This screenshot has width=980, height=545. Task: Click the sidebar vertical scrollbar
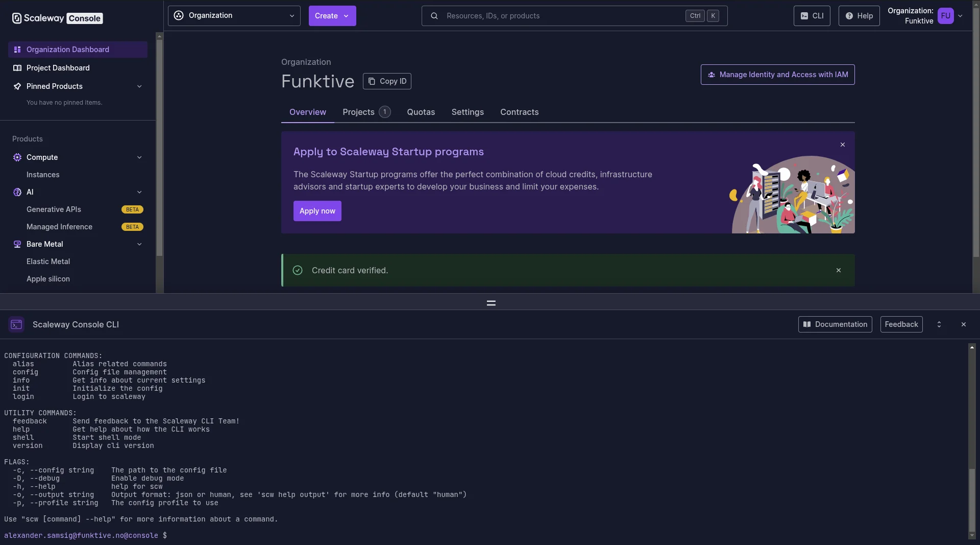coord(159,148)
